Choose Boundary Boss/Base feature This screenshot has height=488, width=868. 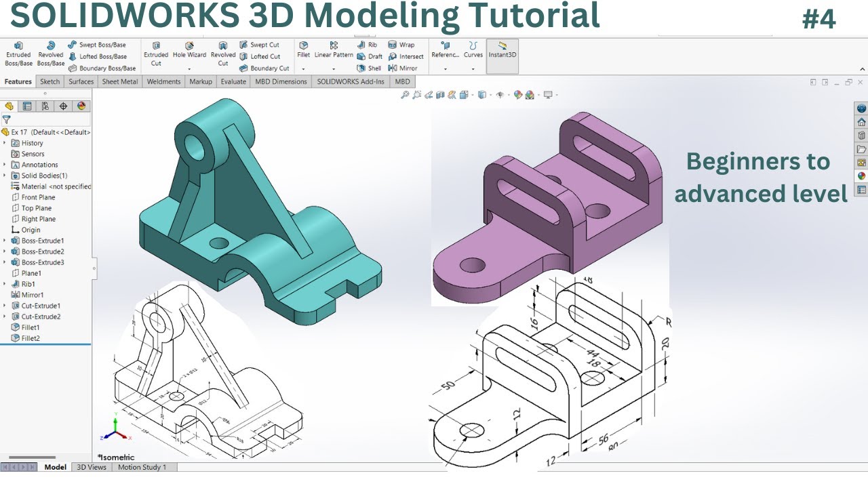click(102, 68)
